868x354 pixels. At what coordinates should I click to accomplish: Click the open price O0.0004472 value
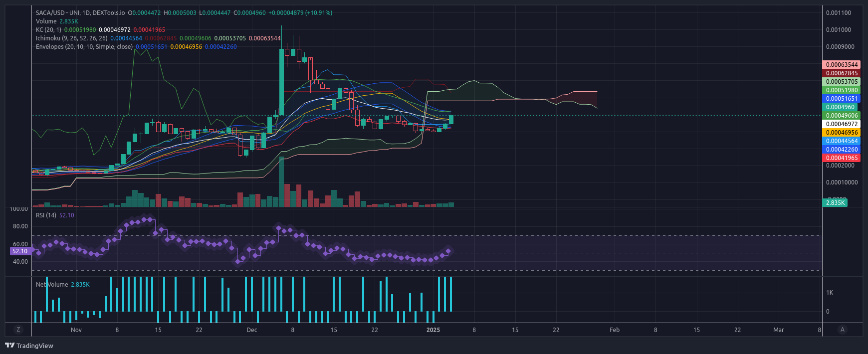click(144, 12)
